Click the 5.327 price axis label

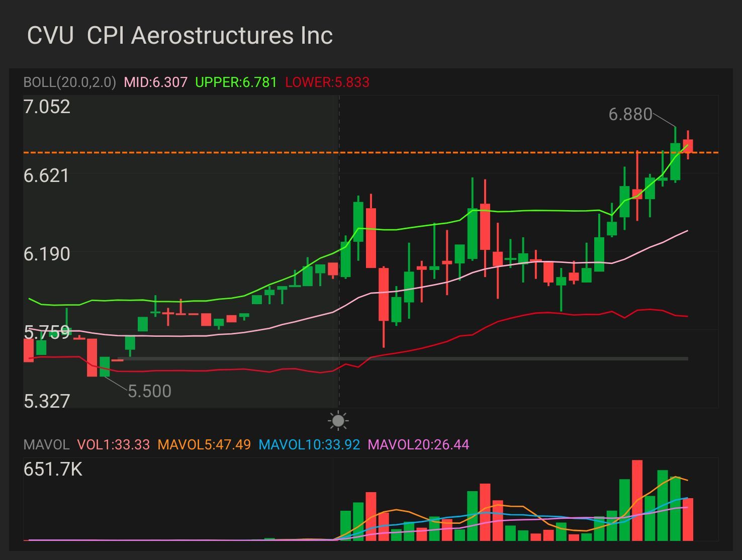point(47,401)
